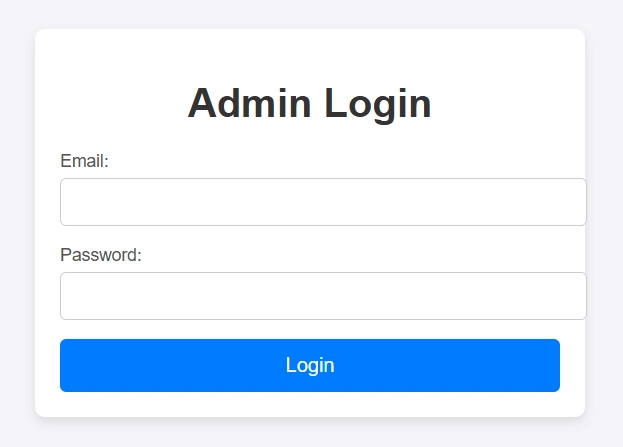Focus the text box under Password
Viewport: 623px width, 447px height.
coord(323,296)
